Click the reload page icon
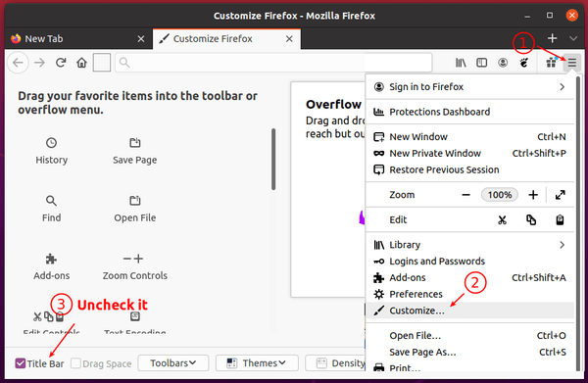 coord(61,63)
